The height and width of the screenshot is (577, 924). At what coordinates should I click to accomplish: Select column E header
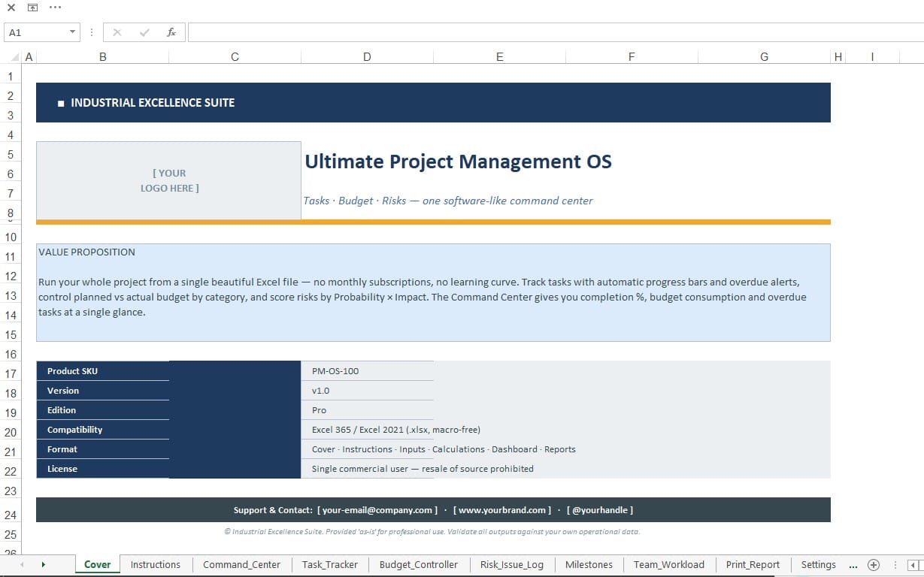[500, 57]
